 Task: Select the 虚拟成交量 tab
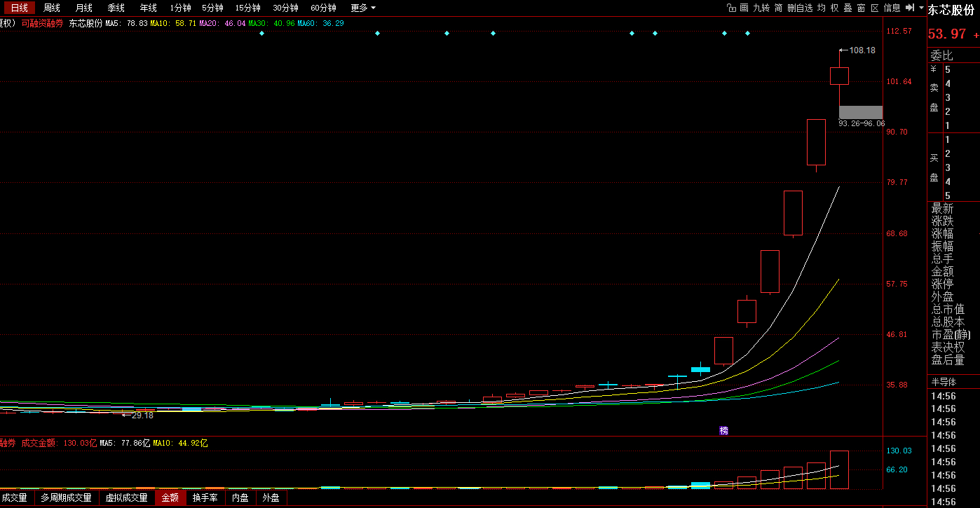[127, 498]
